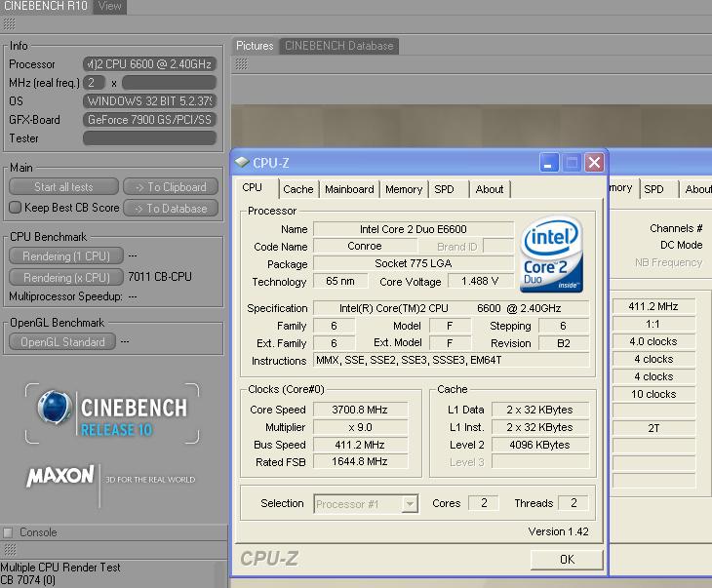Click the Rated FSB value 1644.8 MHz
Image resolution: width=712 pixels, height=588 pixels.
[x=360, y=462]
